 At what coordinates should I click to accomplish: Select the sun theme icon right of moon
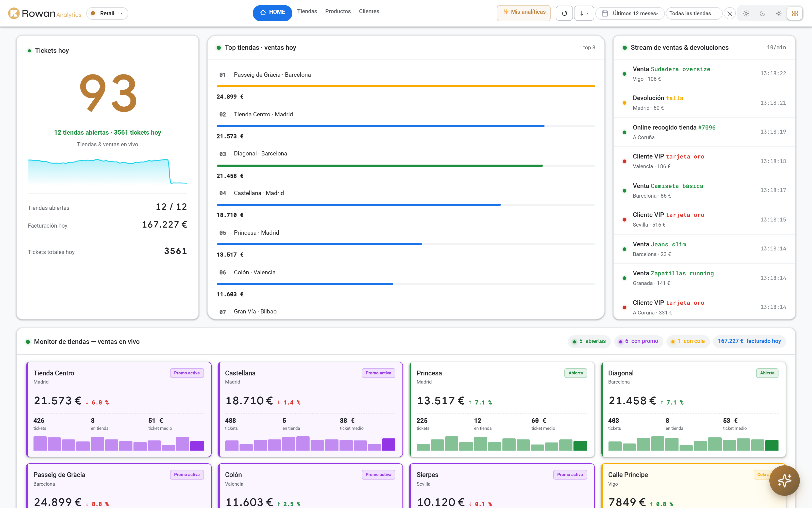[779, 13]
